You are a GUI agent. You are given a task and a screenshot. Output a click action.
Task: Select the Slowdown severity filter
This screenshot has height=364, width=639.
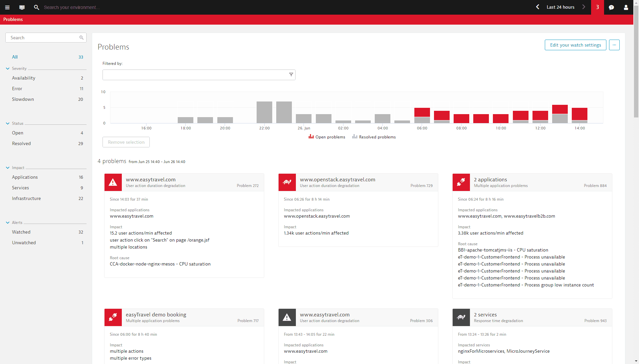coord(23,99)
